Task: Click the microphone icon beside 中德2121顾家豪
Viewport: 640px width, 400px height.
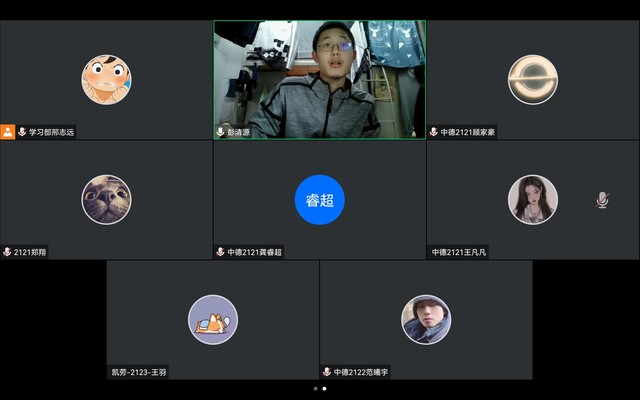Action: point(434,132)
